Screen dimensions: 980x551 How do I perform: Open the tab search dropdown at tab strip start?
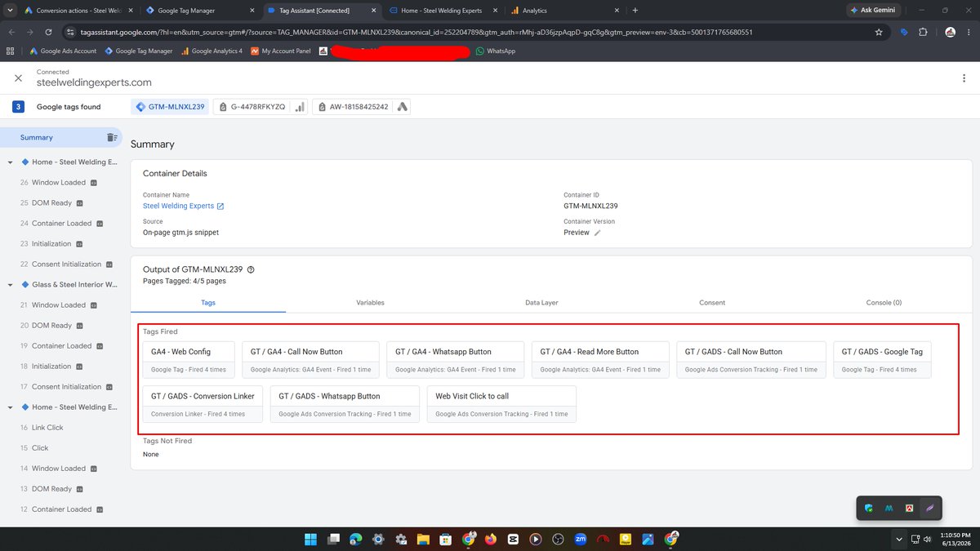tap(10, 11)
